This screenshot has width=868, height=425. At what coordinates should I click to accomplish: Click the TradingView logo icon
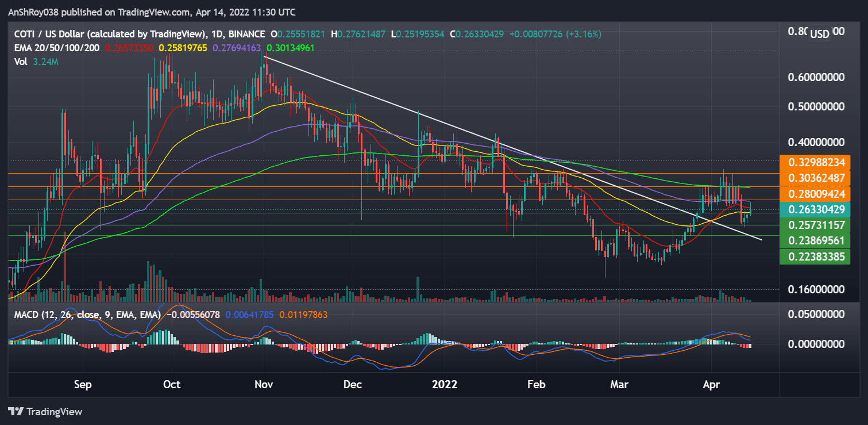[x=15, y=412]
